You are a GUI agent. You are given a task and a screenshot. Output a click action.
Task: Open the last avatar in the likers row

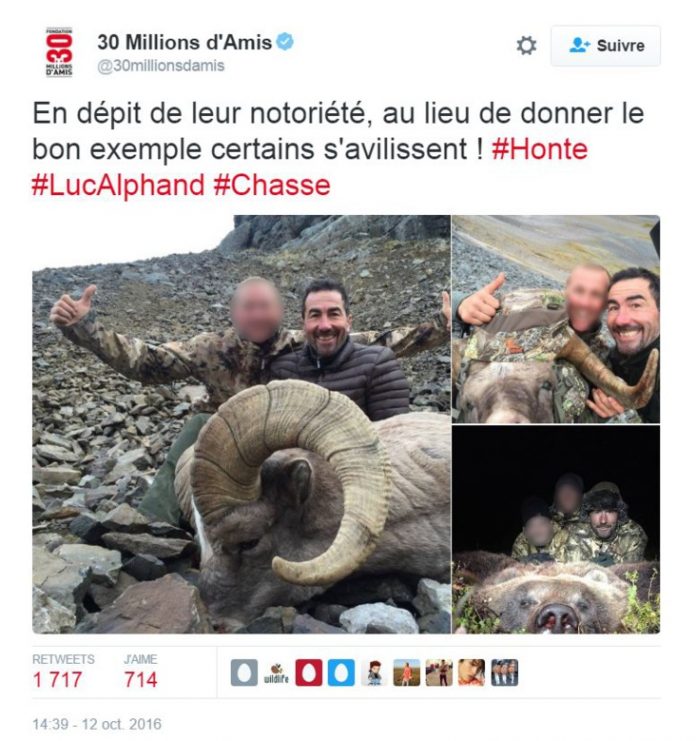point(505,672)
